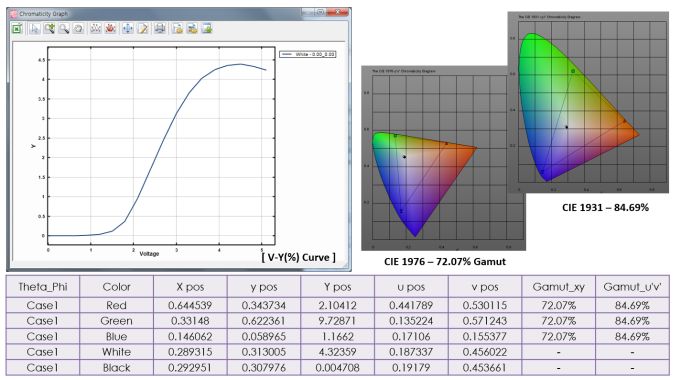
Task: Select the 'CIE 1976 – 72.07% Gamut' caption
Action: pos(445,262)
